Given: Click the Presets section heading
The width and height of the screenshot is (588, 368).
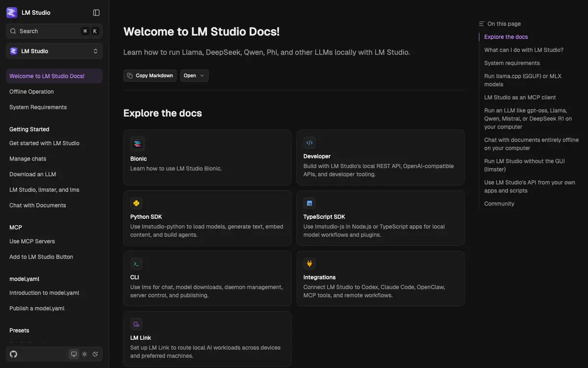Looking at the screenshot, I should tap(19, 331).
